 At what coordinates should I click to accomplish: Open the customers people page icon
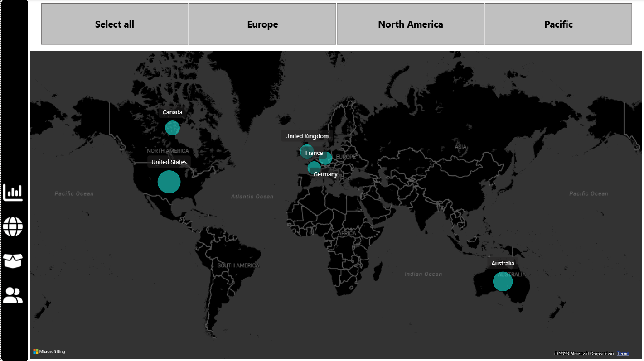tap(14, 295)
